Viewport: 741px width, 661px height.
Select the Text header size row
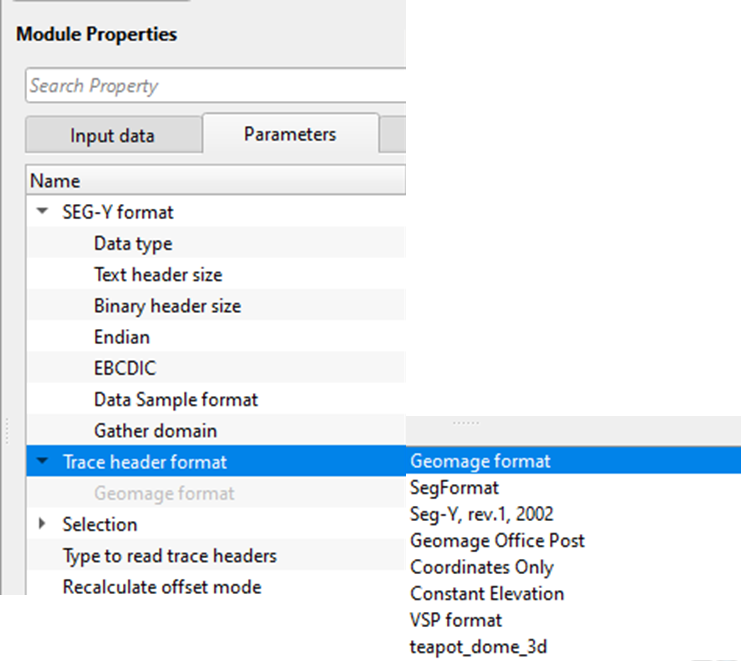[x=158, y=274]
